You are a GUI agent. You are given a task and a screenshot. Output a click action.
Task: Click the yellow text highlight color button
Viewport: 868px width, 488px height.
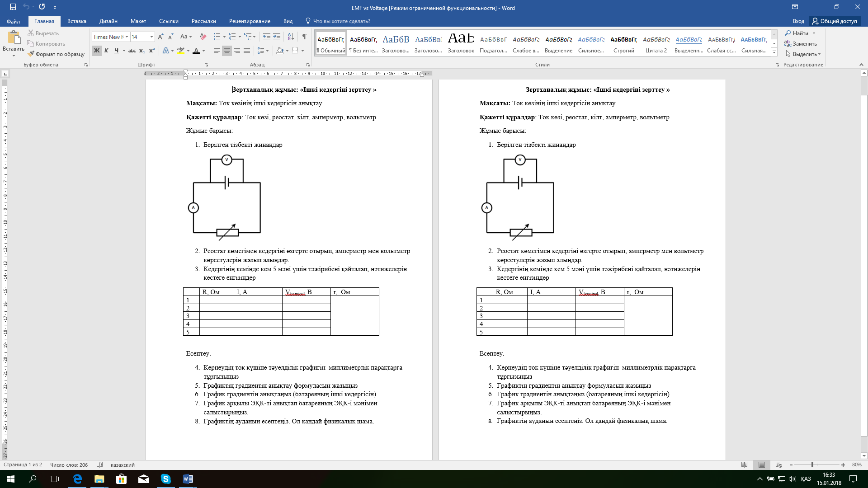pos(180,51)
